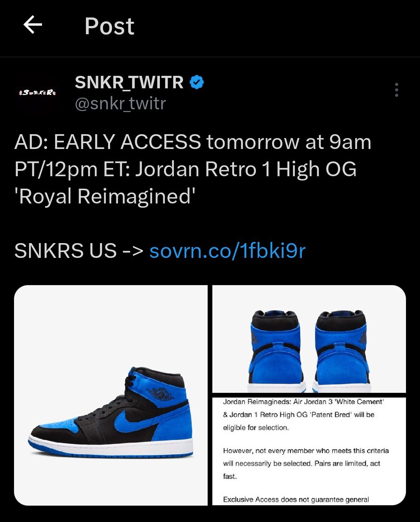Click the Post header title
The width and height of the screenshot is (420, 522).
point(109,26)
